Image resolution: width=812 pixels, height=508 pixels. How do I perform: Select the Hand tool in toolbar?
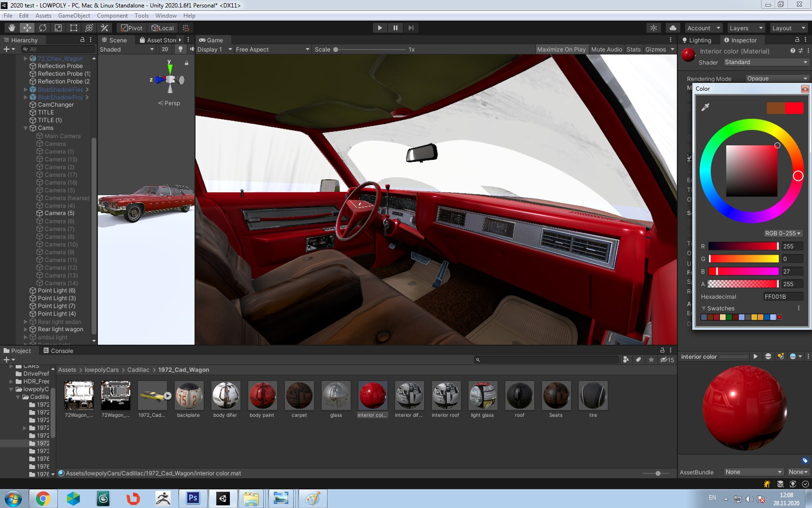[x=12, y=28]
